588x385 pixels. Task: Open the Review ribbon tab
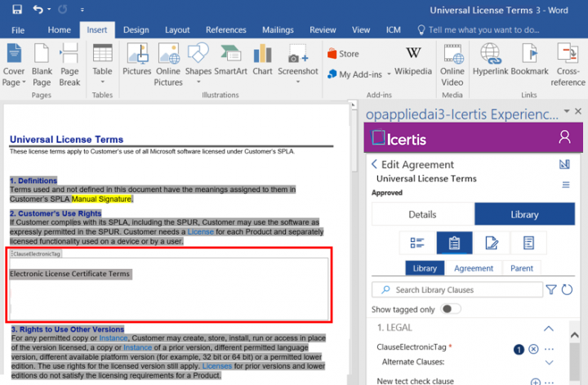323,29
